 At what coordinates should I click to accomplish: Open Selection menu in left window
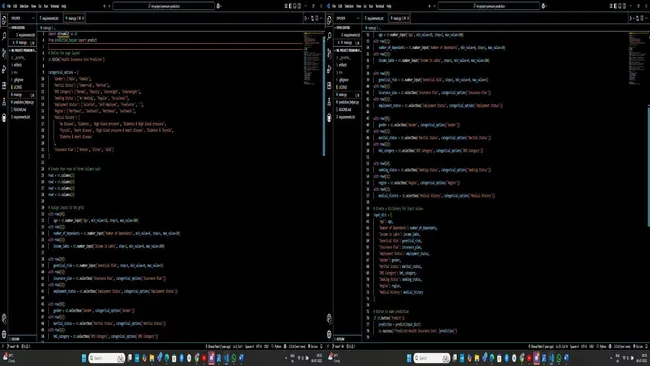[x=24, y=6]
